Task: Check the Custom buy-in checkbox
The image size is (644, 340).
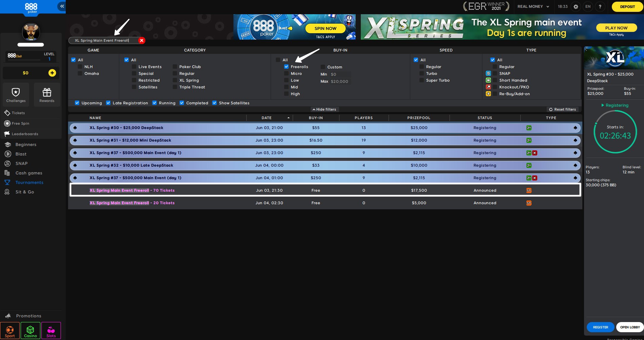Action: pyautogui.click(x=323, y=67)
